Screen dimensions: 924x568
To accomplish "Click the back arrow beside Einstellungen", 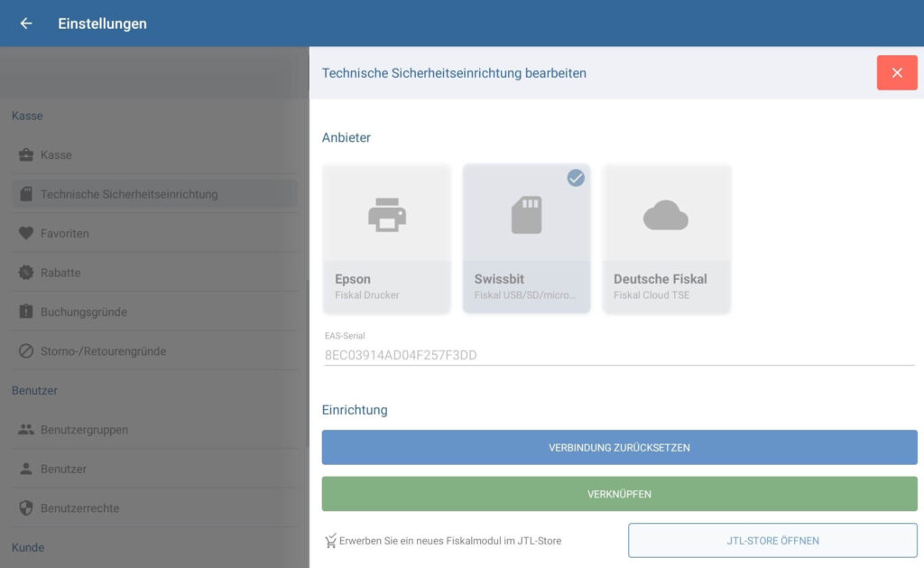I will point(26,23).
